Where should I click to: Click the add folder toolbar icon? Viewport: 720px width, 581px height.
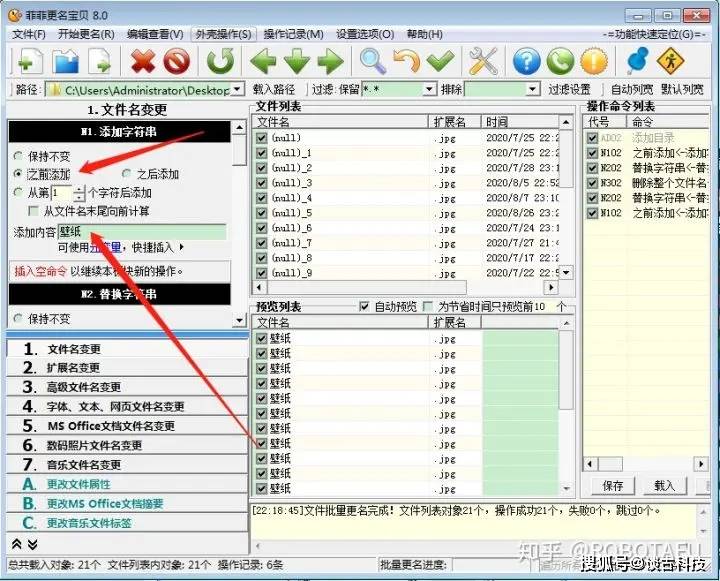[x=65, y=61]
